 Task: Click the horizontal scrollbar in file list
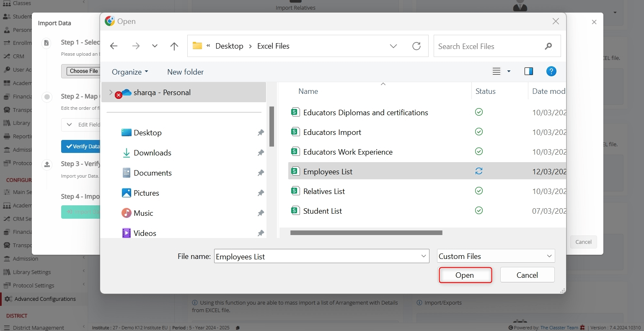click(x=366, y=233)
